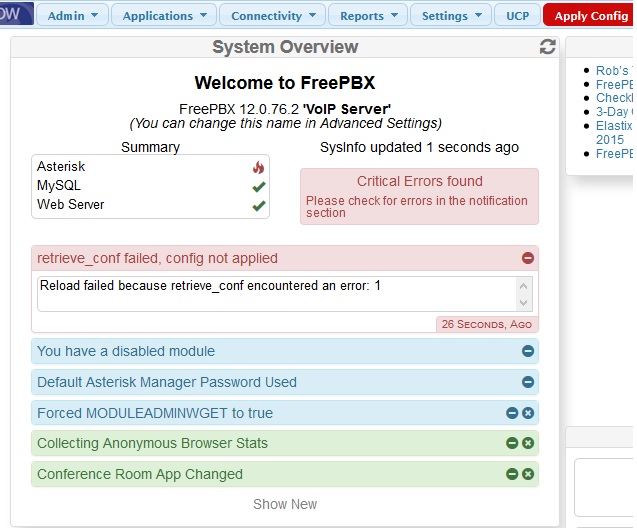637x532 pixels.
Task: Click 'SysInfo updated 1 seconds ago' text
Action: [x=419, y=147]
